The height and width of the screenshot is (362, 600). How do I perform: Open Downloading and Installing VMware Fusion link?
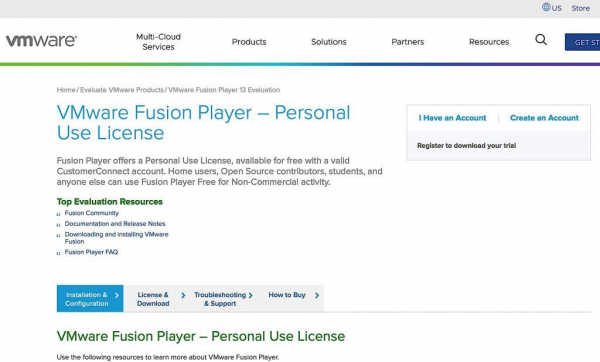tap(116, 238)
